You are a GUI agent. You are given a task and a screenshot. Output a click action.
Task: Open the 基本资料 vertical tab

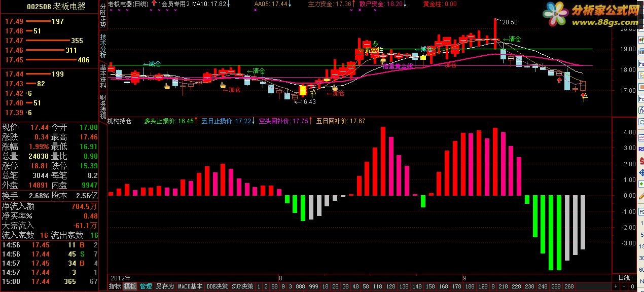[x=103, y=76]
